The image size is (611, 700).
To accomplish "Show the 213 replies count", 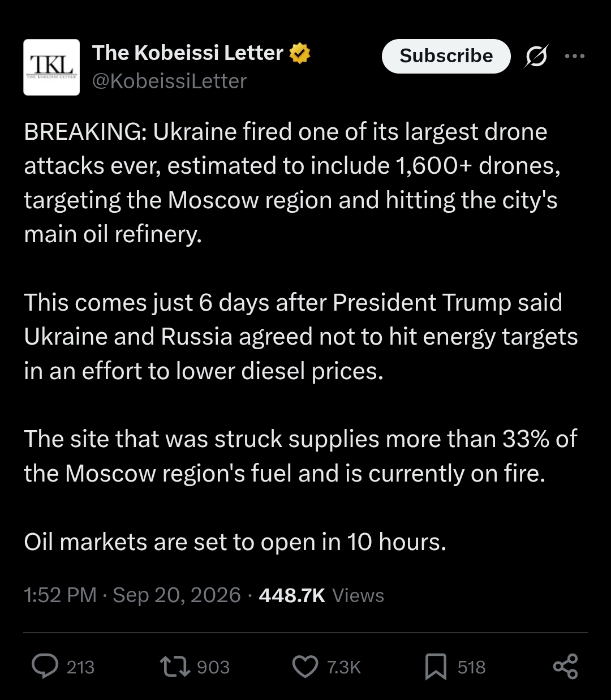I will click(80, 667).
